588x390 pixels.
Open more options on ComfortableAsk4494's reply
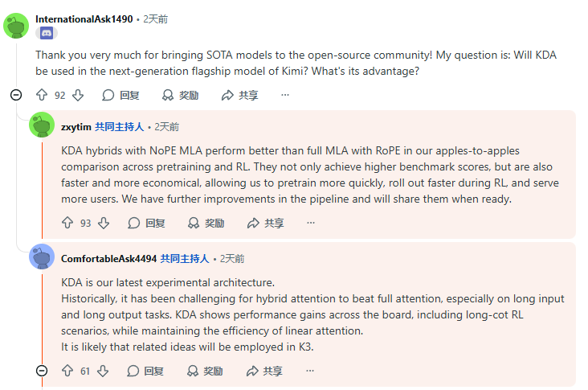310,371
